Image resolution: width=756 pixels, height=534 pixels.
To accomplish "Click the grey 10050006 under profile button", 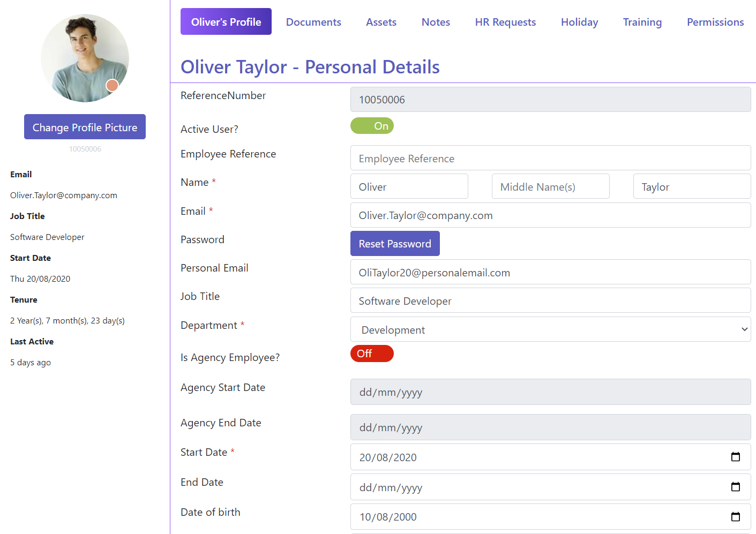I will (x=85, y=149).
